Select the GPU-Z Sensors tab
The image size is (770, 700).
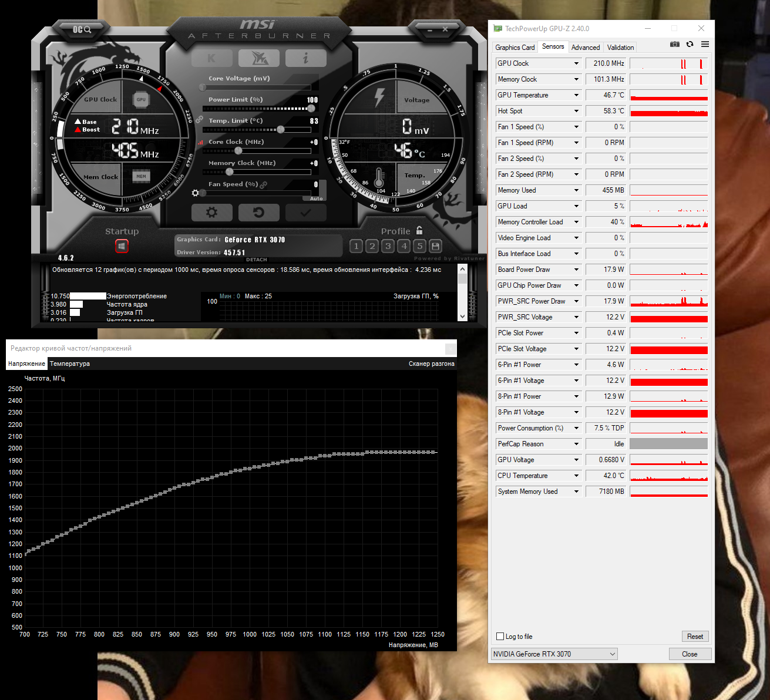tap(553, 46)
